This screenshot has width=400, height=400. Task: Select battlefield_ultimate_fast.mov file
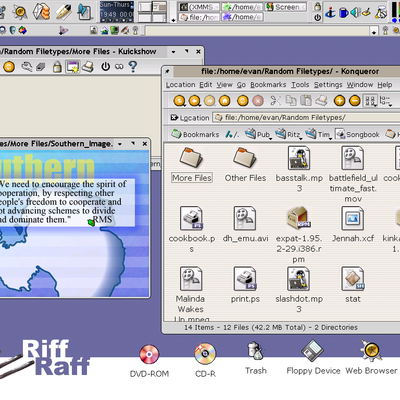353,175
